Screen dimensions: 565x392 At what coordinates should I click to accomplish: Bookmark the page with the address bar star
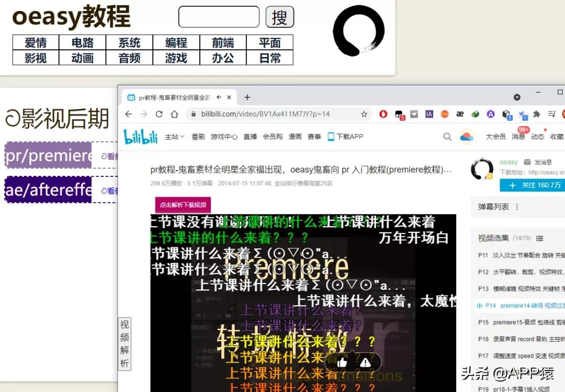pos(365,114)
